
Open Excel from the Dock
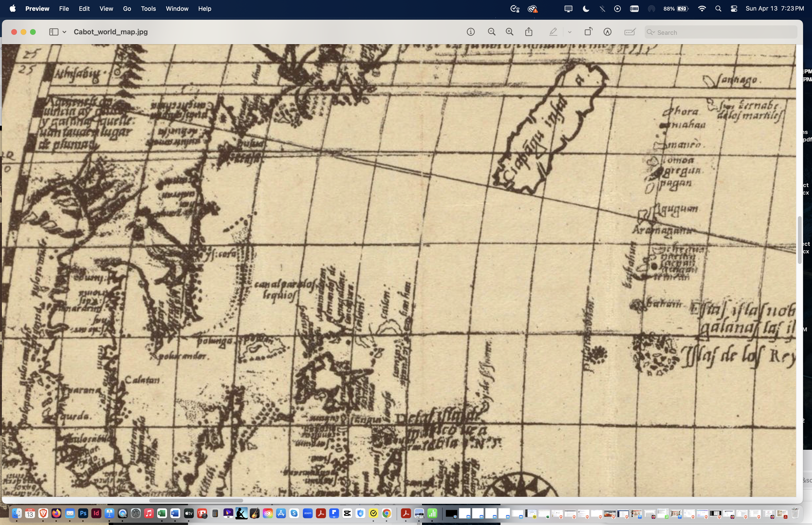162,513
